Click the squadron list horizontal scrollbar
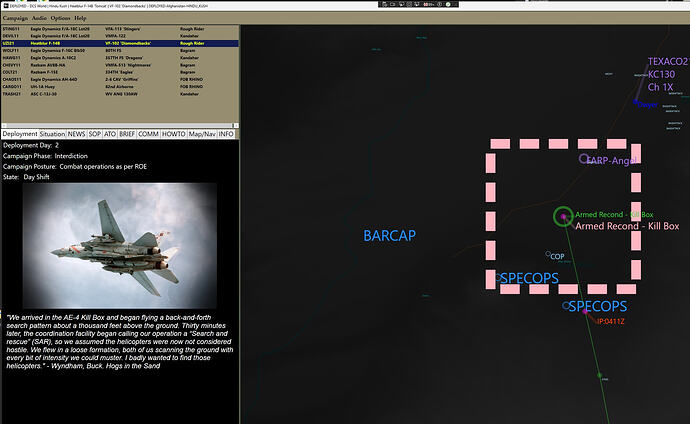 pos(120,123)
